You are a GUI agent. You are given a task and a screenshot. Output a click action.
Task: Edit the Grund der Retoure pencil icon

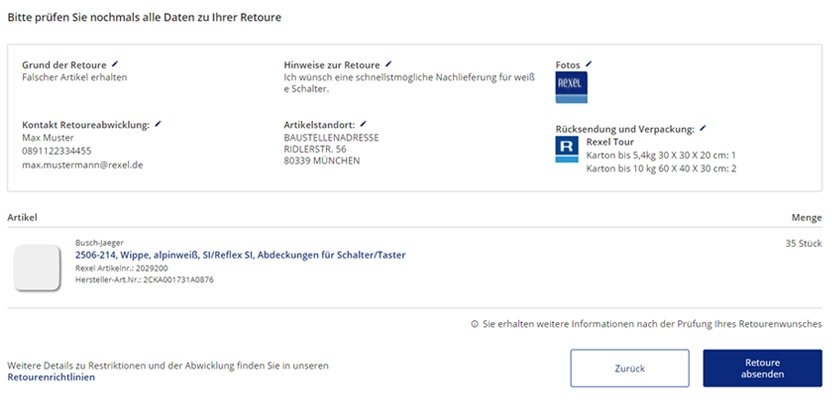point(115,64)
